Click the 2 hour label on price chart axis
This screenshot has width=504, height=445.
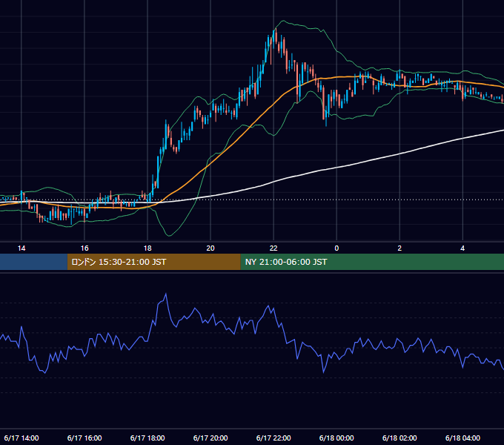coord(399,248)
